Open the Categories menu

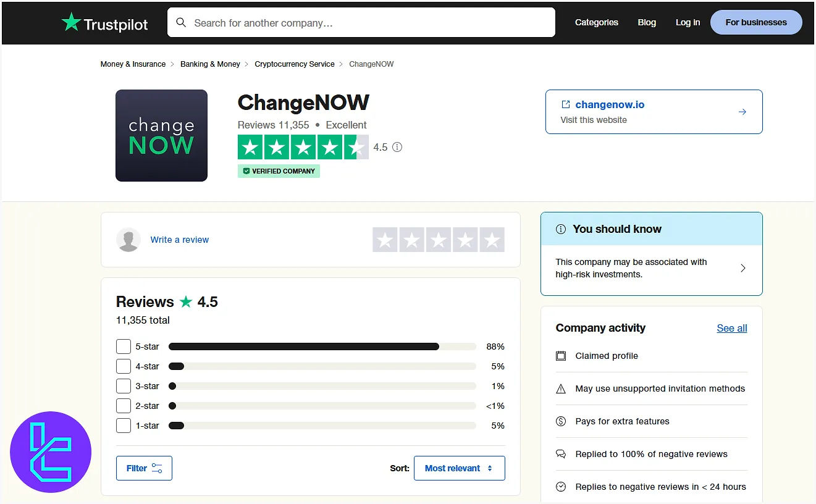pos(597,22)
